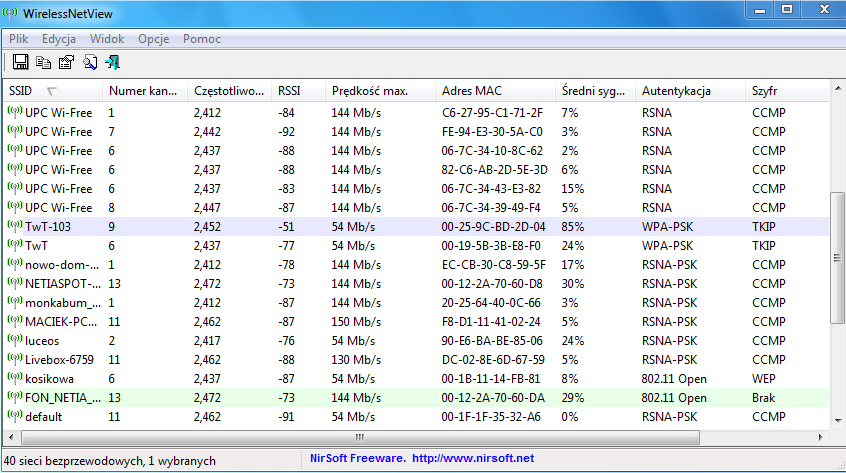Open the Properties toolbar icon

(66, 63)
